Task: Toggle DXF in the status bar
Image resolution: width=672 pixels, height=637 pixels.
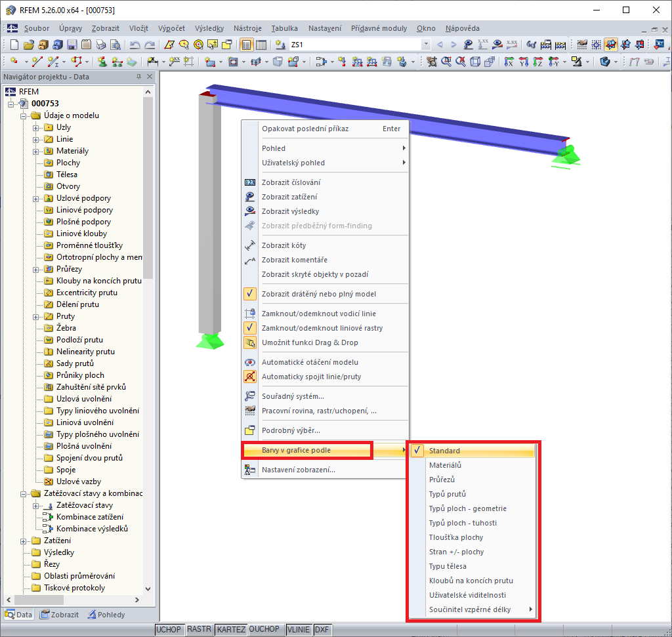Action: pos(322,629)
